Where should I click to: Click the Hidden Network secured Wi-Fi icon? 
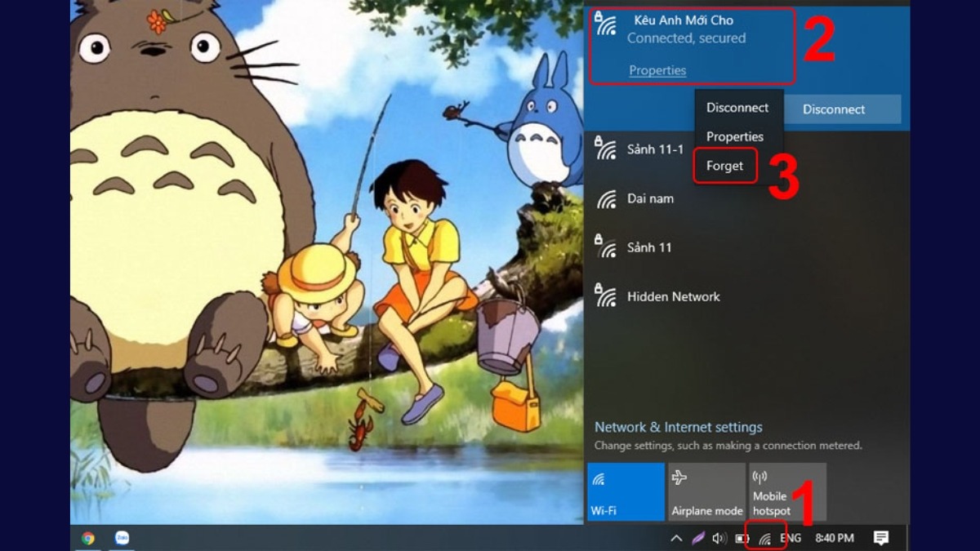click(605, 295)
